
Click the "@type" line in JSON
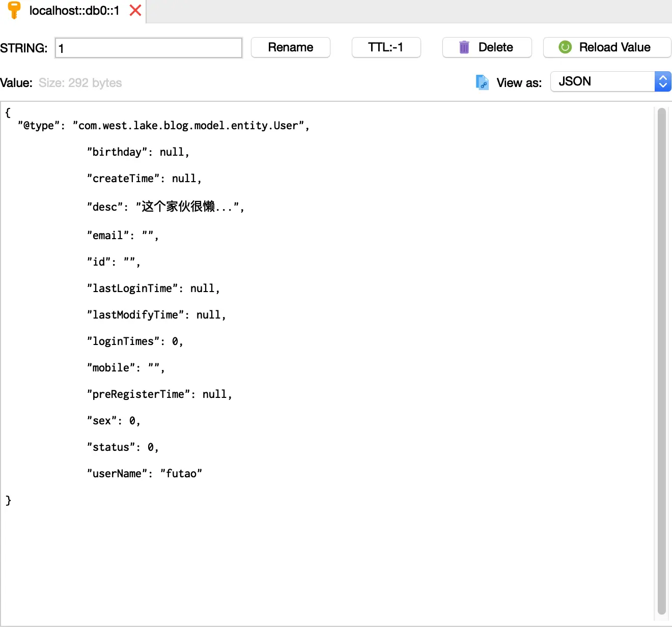tap(163, 126)
